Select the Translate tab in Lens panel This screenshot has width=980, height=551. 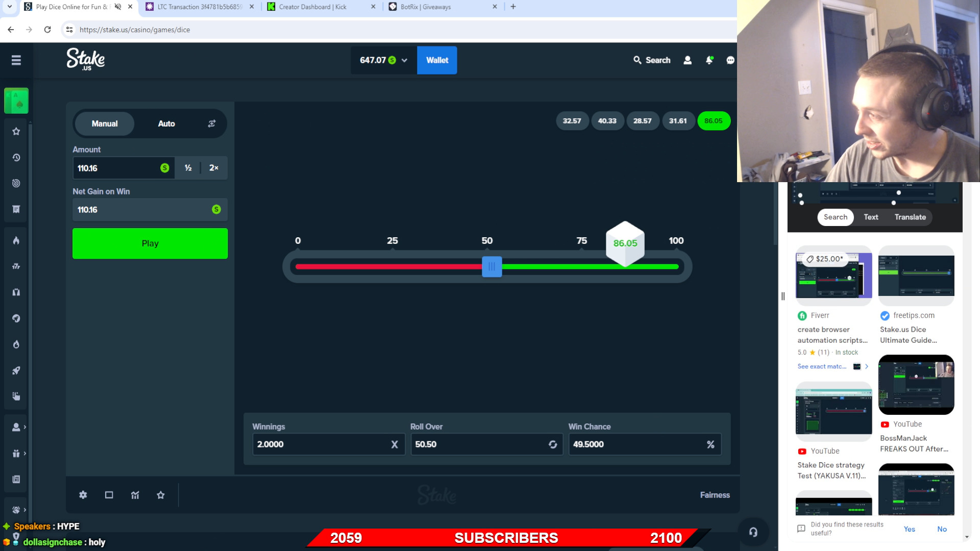tap(910, 217)
